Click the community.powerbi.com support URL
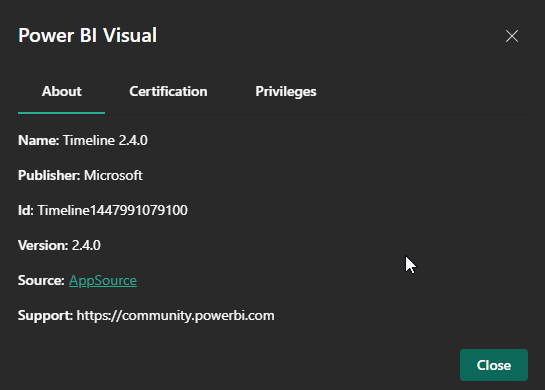The height and width of the screenshot is (390, 545). click(176, 316)
